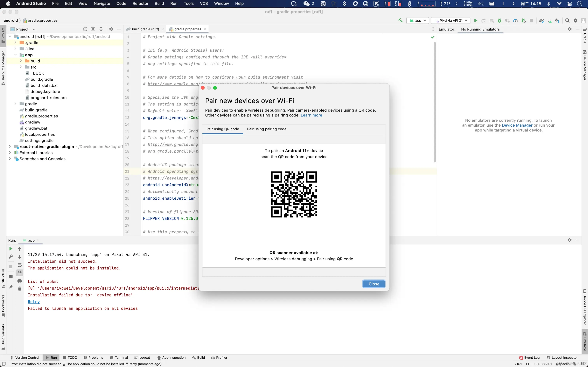Screen dimensions: 588x367
Task: Sync project with Gradle files elephant icon
Action: (541, 20)
